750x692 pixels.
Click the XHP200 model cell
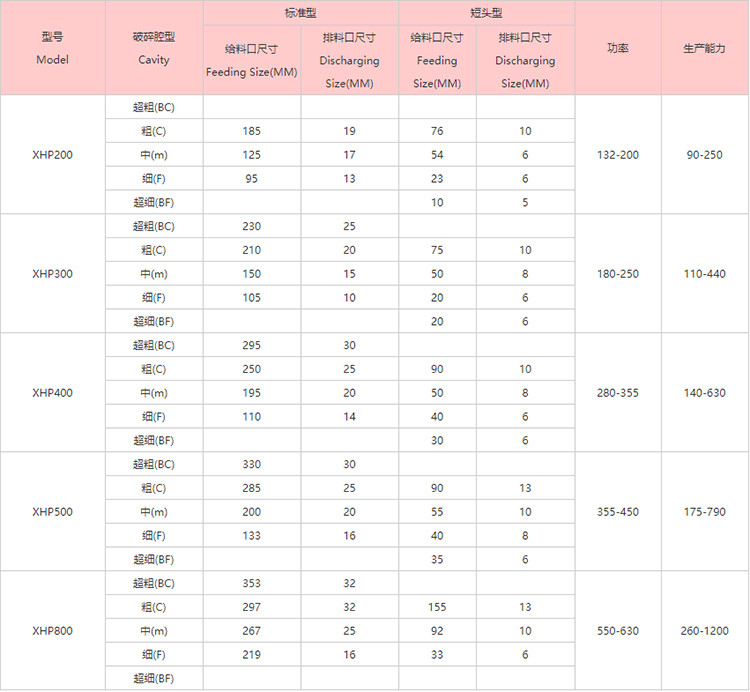(x=52, y=155)
